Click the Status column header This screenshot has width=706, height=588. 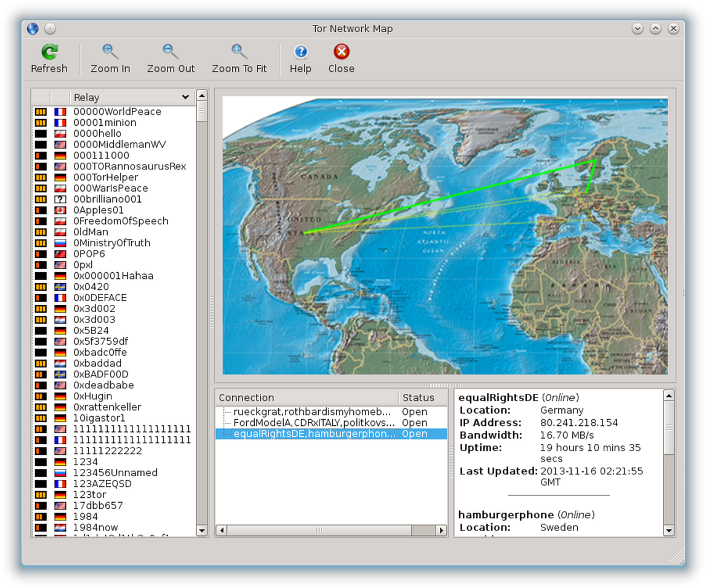pyautogui.click(x=422, y=397)
